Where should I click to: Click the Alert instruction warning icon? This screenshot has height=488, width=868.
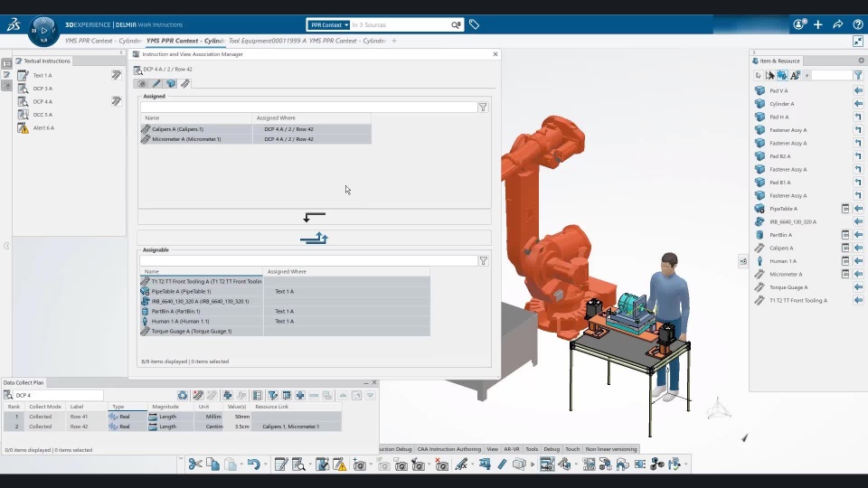[339, 465]
